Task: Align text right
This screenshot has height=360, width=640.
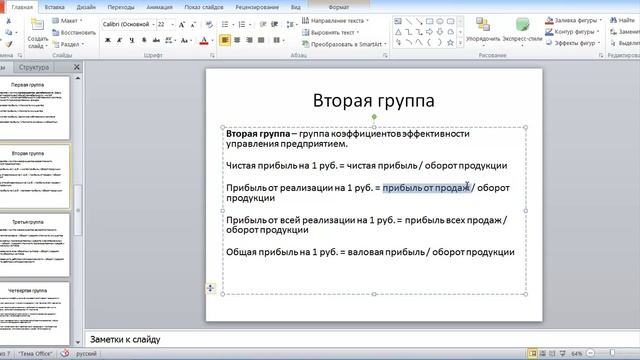Action: [x=249, y=40]
